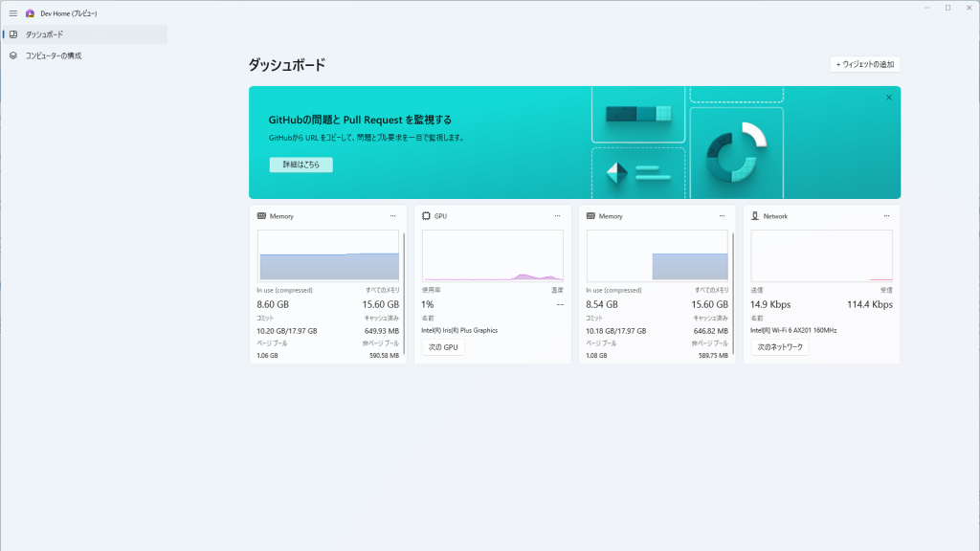Click the memory chip icon on first Memory widget
Viewport: 980px width, 551px height.
click(260, 216)
